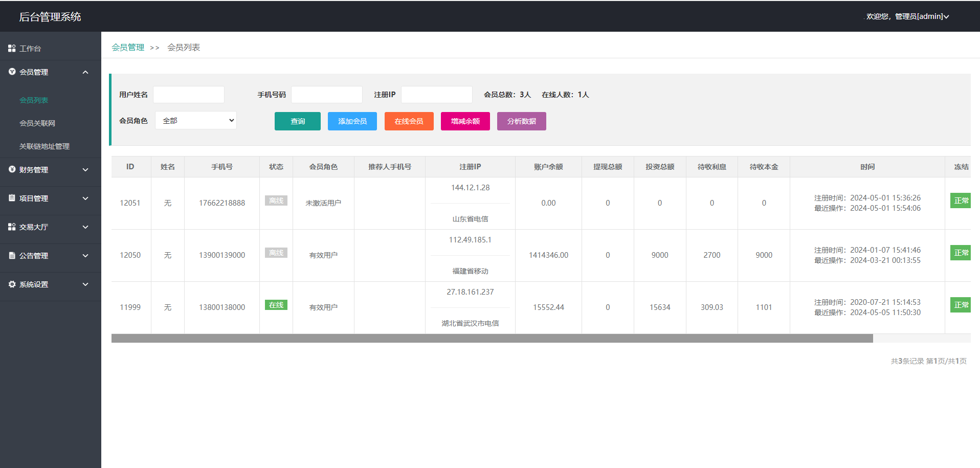The image size is (980, 468).
Task: Toggle 正常 freeze status for member 11999
Action: pos(961,305)
